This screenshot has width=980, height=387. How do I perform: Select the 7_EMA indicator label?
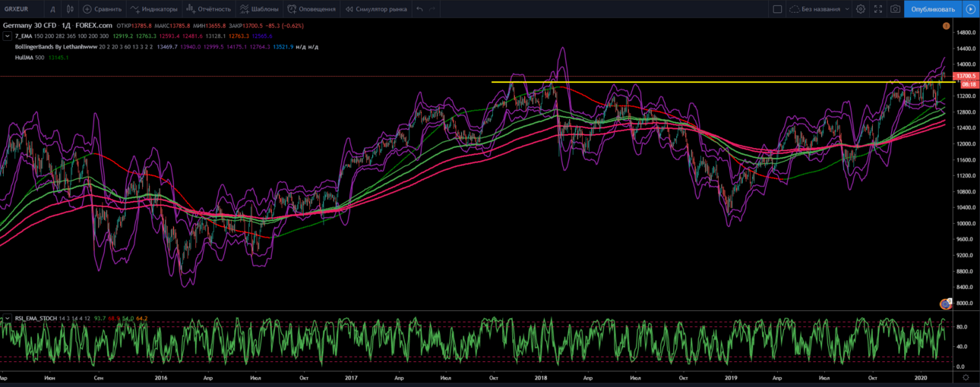click(x=23, y=36)
